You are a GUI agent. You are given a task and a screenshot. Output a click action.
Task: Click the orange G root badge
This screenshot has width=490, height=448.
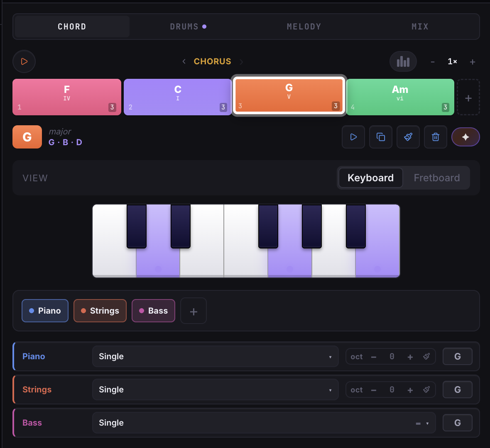coord(27,137)
